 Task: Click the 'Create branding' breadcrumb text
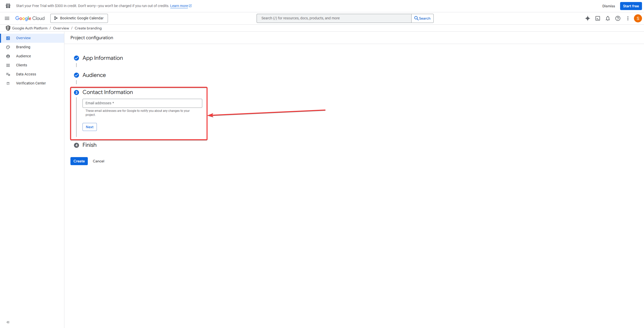pyautogui.click(x=88, y=28)
